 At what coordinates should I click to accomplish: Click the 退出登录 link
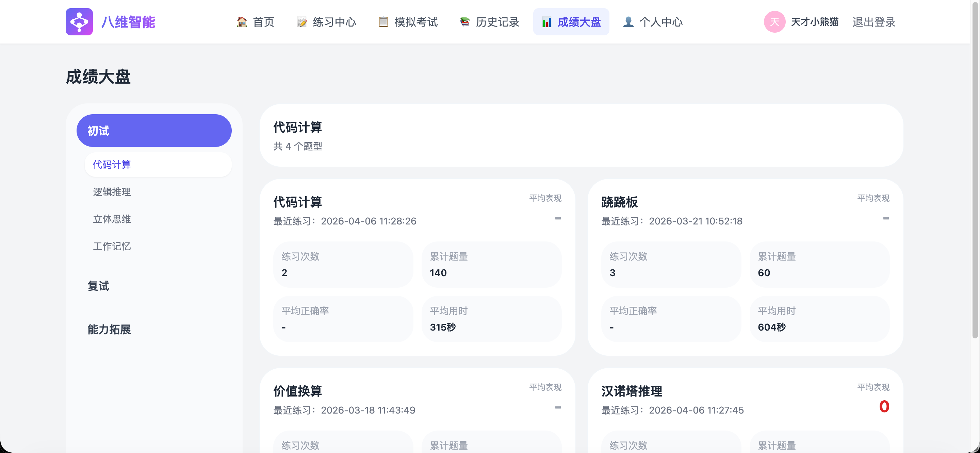[x=874, y=22]
